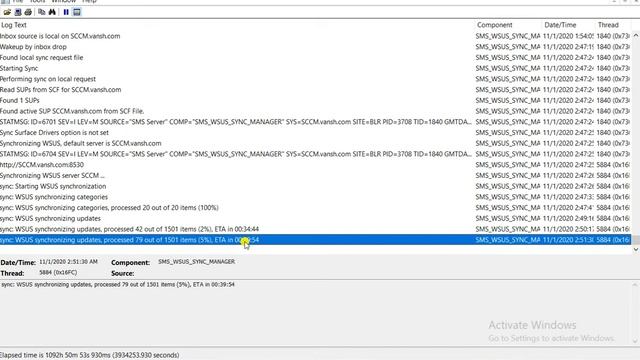Click Date/Time cell of 'Wakeup by inbox drop' row
Image resolution: width=640 pixels, height=360 pixels.
coord(568,47)
